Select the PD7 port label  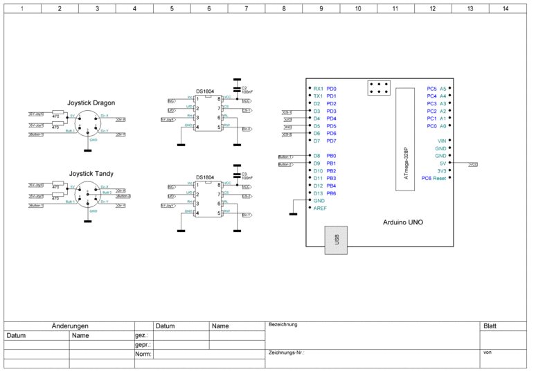tap(332, 141)
